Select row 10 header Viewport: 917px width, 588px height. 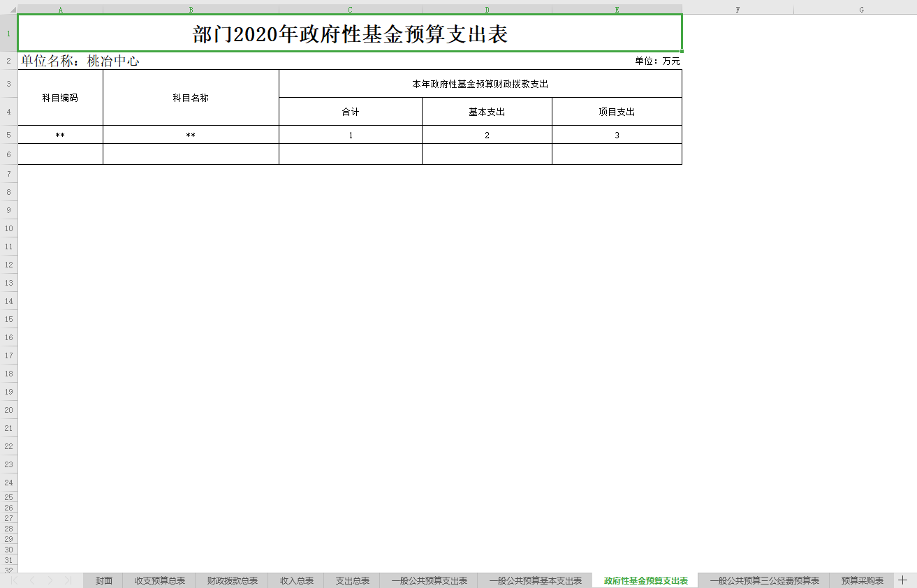[x=8, y=228]
